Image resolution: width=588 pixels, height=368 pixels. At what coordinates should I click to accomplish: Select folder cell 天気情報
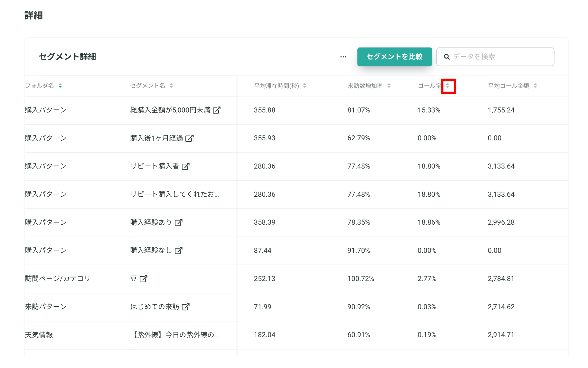click(x=39, y=335)
